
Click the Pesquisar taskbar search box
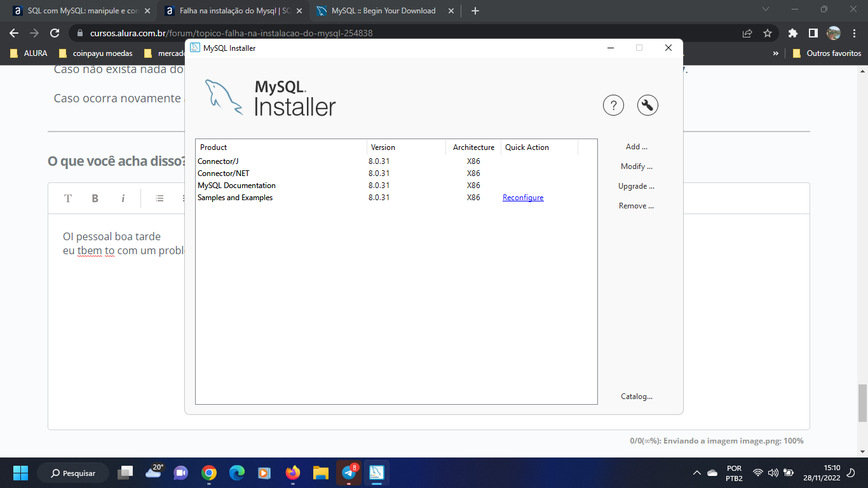[73, 473]
